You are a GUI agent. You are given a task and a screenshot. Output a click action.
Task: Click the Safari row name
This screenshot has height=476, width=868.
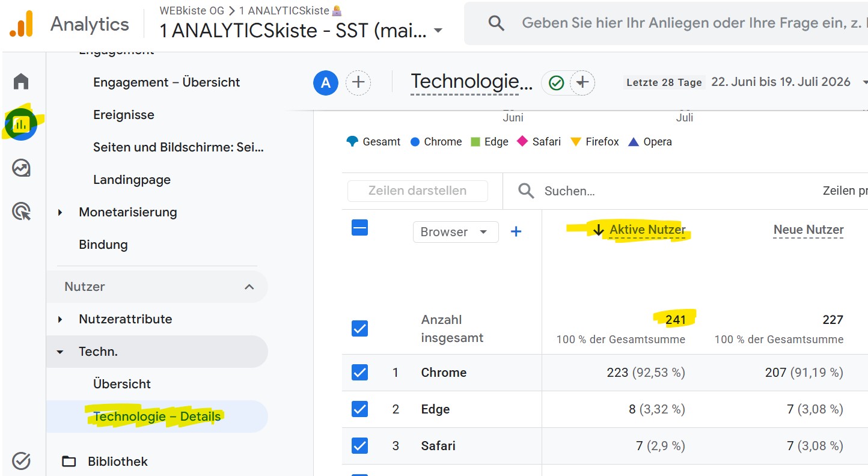[x=438, y=446]
